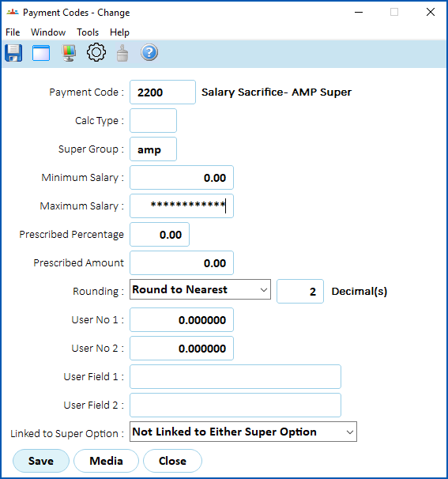448x479 pixels.
Task: Click the greyed paintbrush toolbar icon
Action: [x=122, y=53]
